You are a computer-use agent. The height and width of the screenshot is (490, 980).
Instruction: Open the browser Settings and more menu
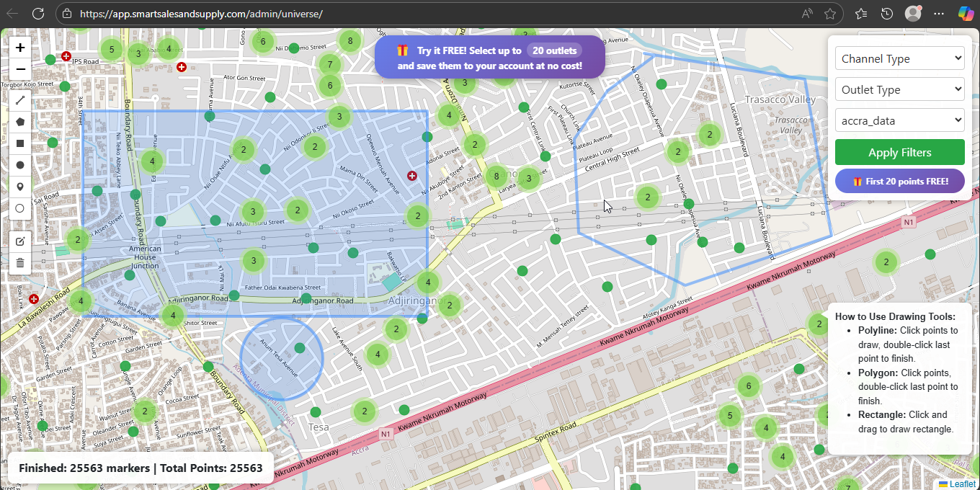[x=938, y=13]
